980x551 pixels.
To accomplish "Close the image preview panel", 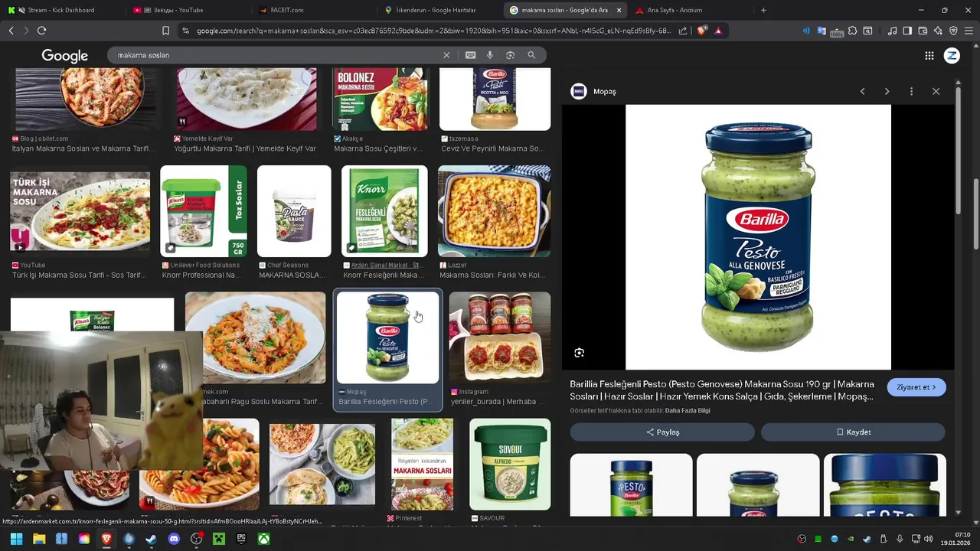I will [x=936, y=91].
